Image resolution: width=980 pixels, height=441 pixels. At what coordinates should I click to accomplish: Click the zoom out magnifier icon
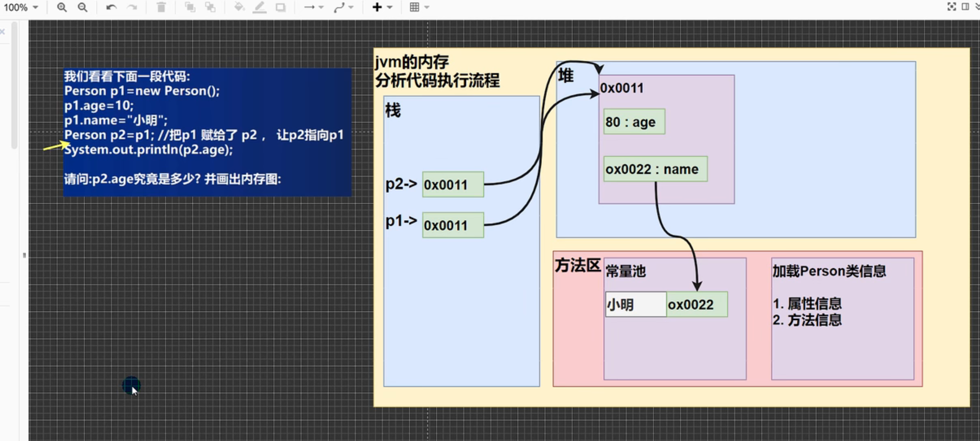[x=82, y=7]
